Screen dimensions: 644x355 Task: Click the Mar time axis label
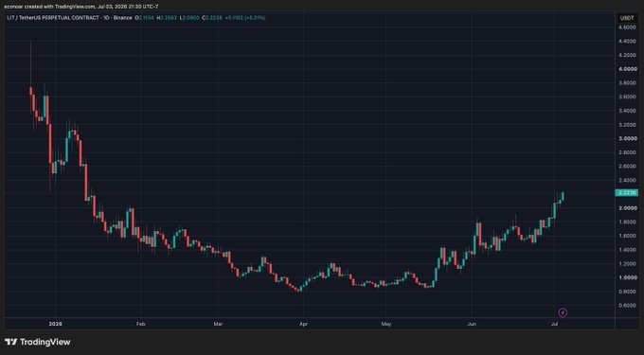pos(218,324)
